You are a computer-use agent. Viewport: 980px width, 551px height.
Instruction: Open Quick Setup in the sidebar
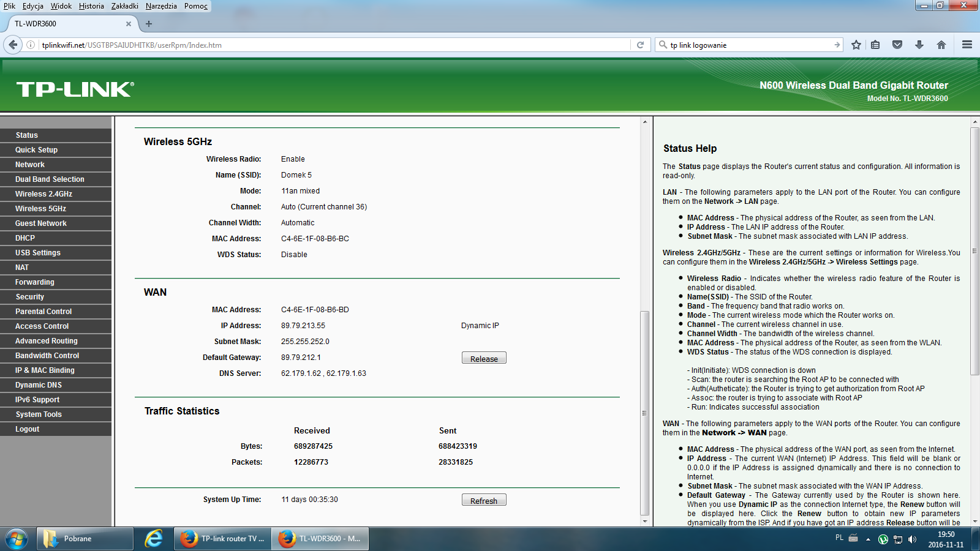tap(56, 150)
